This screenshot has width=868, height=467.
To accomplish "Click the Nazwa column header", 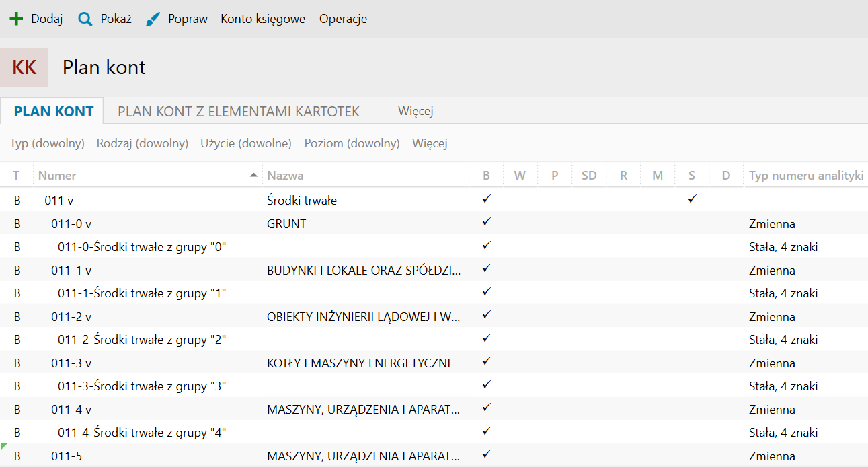I will click(x=286, y=176).
